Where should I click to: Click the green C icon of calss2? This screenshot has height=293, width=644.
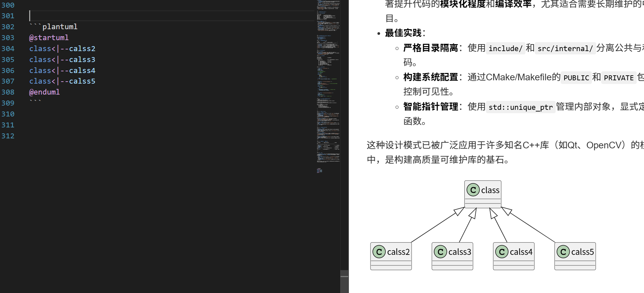point(379,252)
